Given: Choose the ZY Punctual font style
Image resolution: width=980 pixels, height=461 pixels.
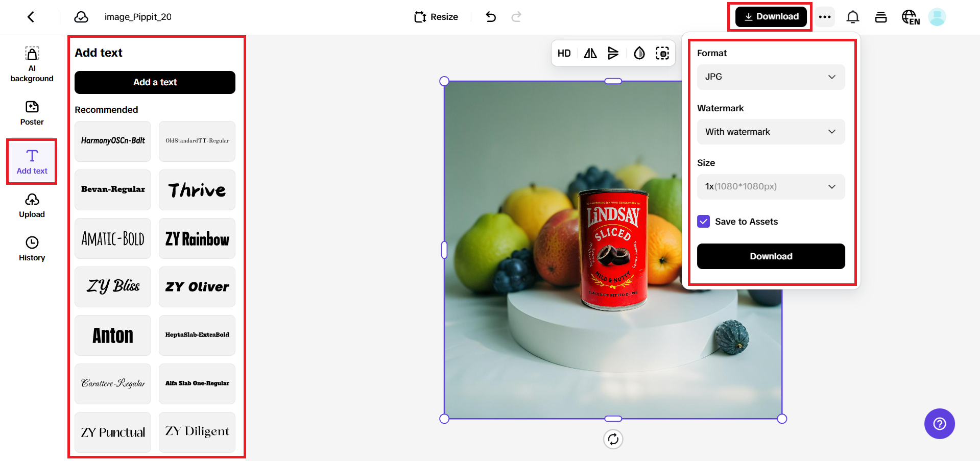Looking at the screenshot, I should coord(113,432).
